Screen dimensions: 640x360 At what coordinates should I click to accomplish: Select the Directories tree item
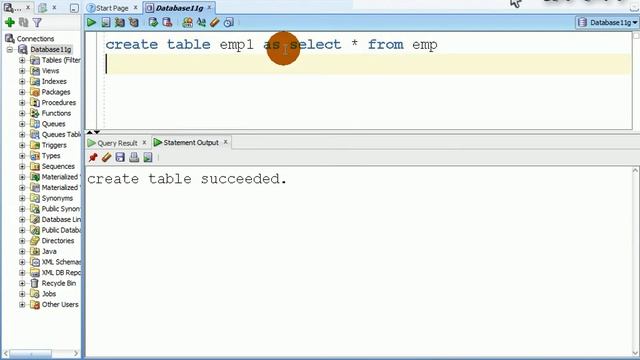[x=58, y=240]
